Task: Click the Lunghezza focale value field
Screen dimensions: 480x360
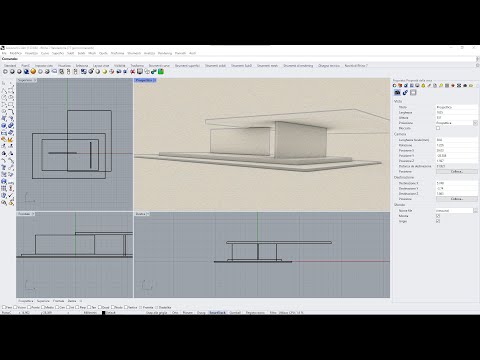Action: coord(457,140)
